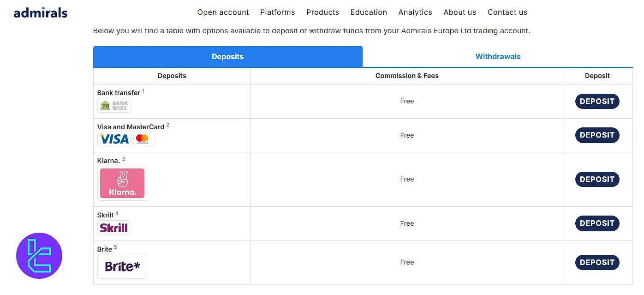Click the Bank Wire payment icon

114,105
